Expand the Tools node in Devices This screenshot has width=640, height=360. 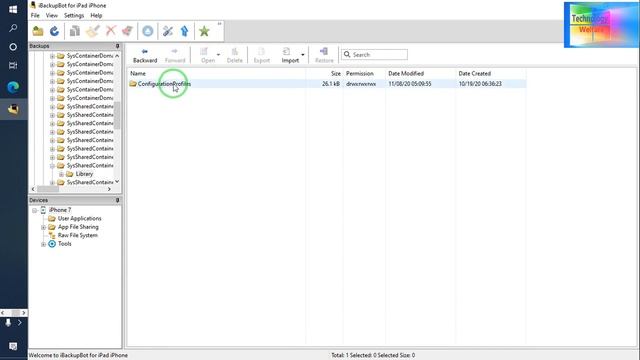pos(43,244)
